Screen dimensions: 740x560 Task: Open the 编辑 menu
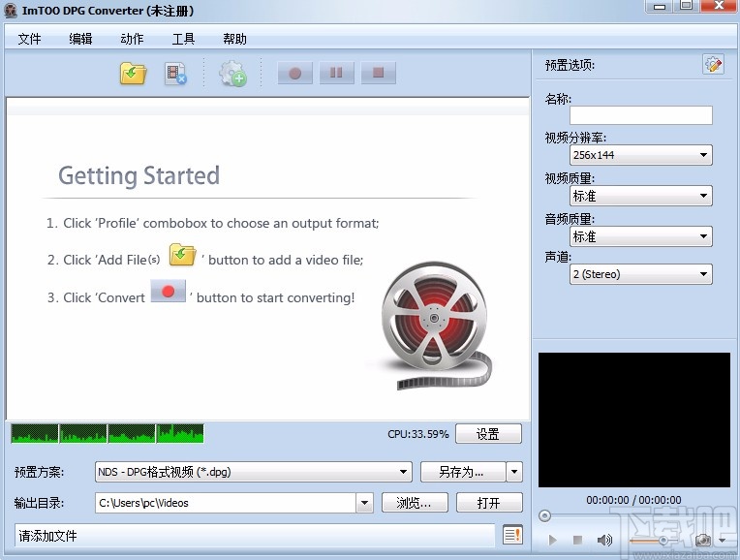point(80,39)
